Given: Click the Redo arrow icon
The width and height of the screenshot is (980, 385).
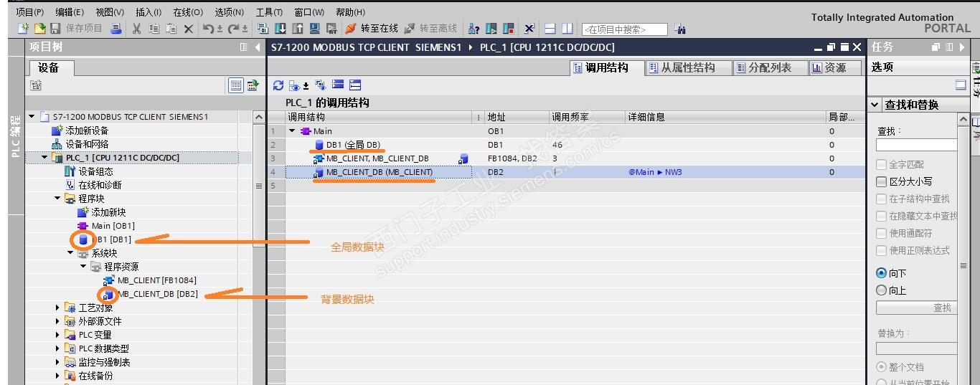Looking at the screenshot, I should [x=233, y=29].
